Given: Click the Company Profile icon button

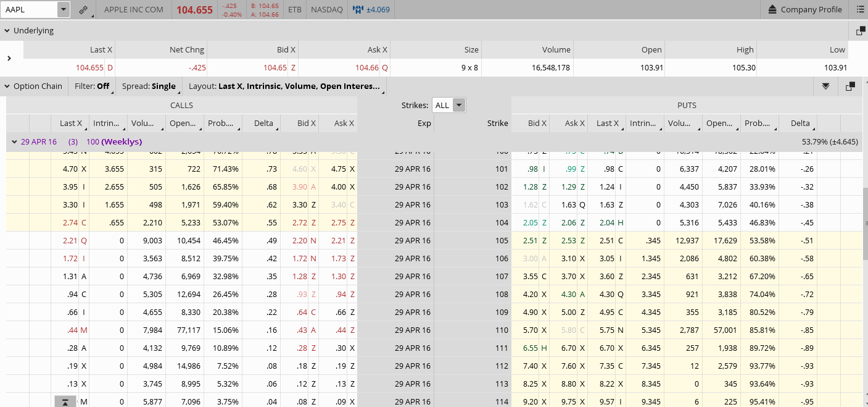Looking at the screenshot, I should (772, 10).
